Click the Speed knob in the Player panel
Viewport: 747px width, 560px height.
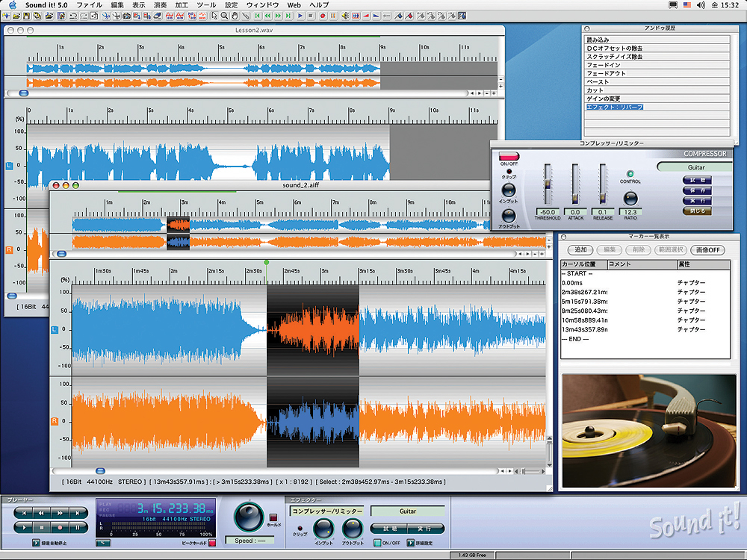(249, 517)
